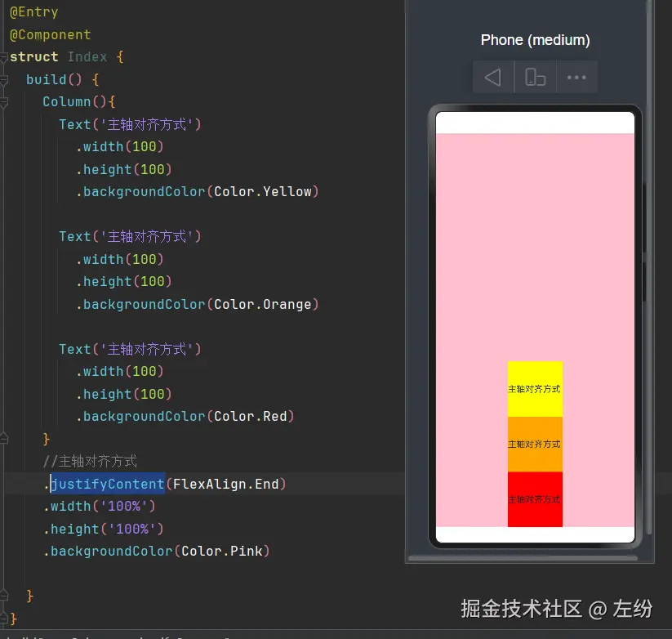Click the Phone (medium) device label

[536, 40]
